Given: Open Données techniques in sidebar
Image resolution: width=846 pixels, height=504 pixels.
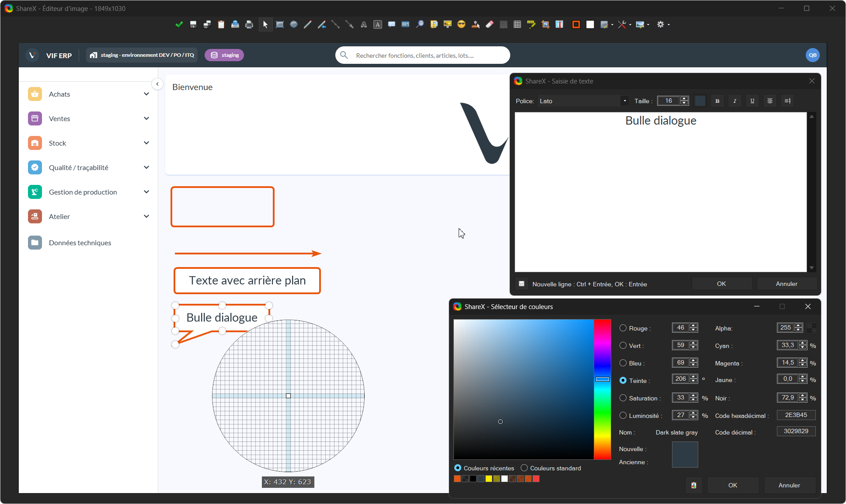Looking at the screenshot, I should coord(80,243).
